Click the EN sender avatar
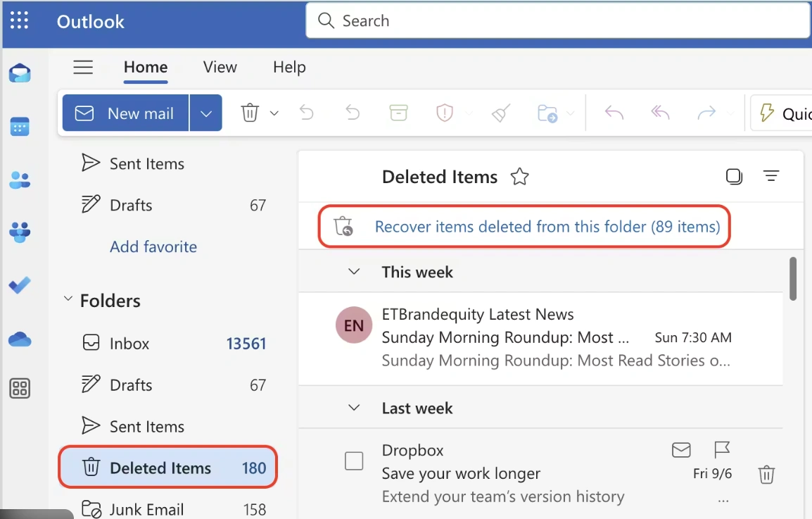 (354, 325)
